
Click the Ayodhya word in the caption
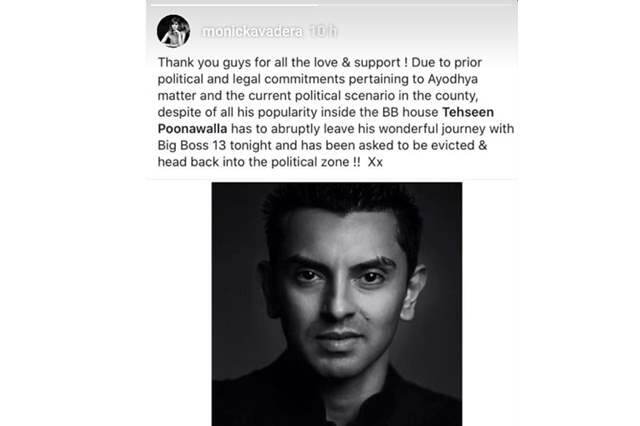[453, 79]
